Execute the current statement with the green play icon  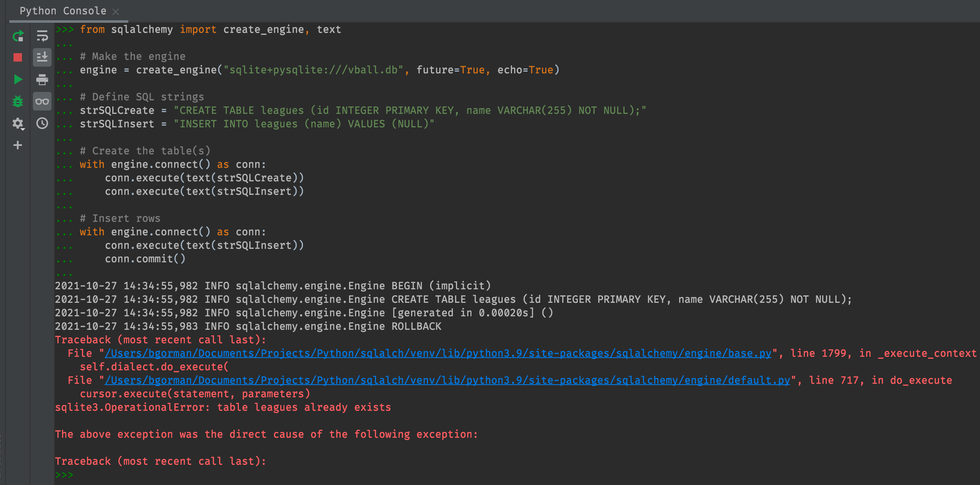[18, 80]
